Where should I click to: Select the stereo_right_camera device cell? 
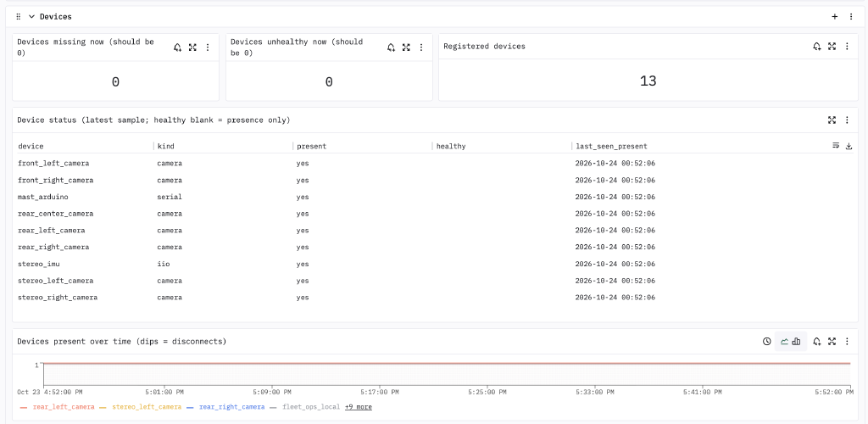pyautogui.click(x=58, y=298)
